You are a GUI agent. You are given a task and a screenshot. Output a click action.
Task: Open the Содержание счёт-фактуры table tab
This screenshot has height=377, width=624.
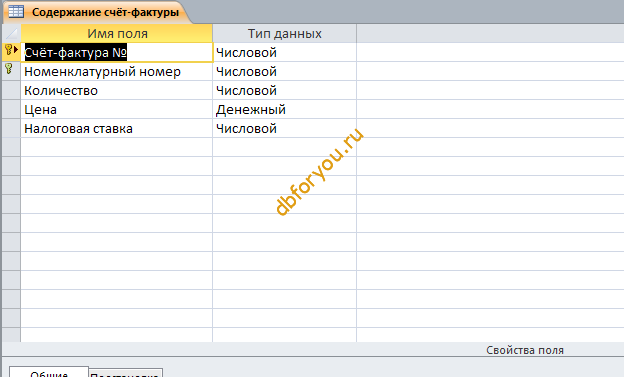[x=105, y=12]
